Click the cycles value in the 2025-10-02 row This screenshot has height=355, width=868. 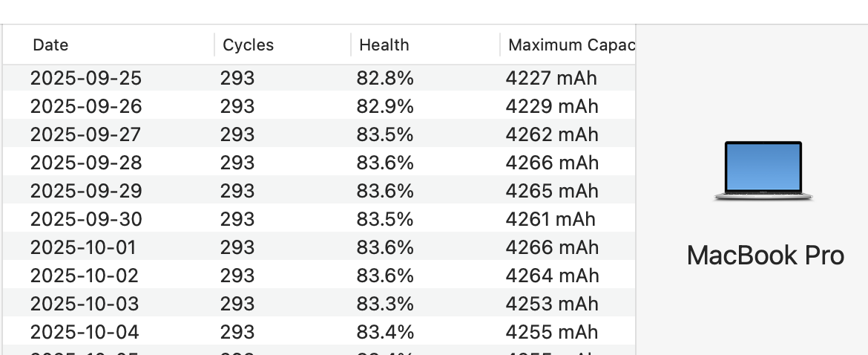[x=237, y=276]
